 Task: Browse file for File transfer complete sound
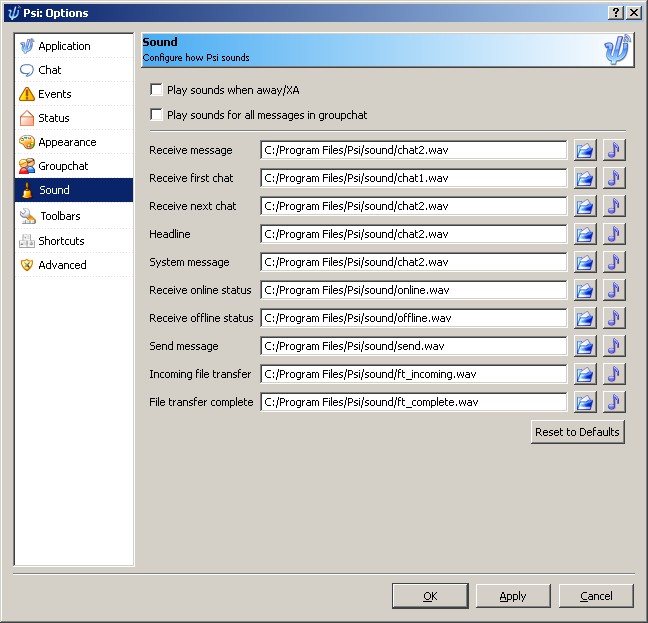585,402
